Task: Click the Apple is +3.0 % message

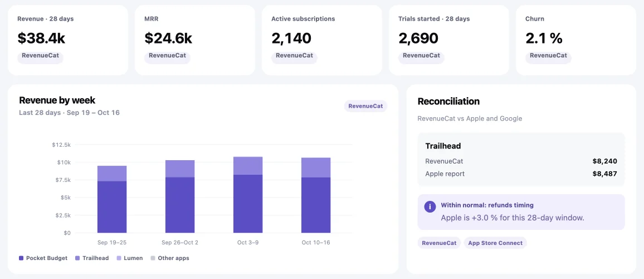Action: tap(513, 218)
